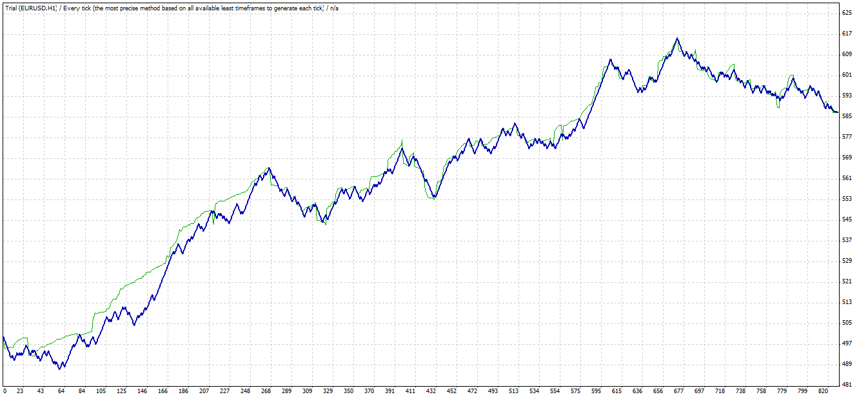
Task: Click the '84' horizontal axis label
Action: (81, 391)
